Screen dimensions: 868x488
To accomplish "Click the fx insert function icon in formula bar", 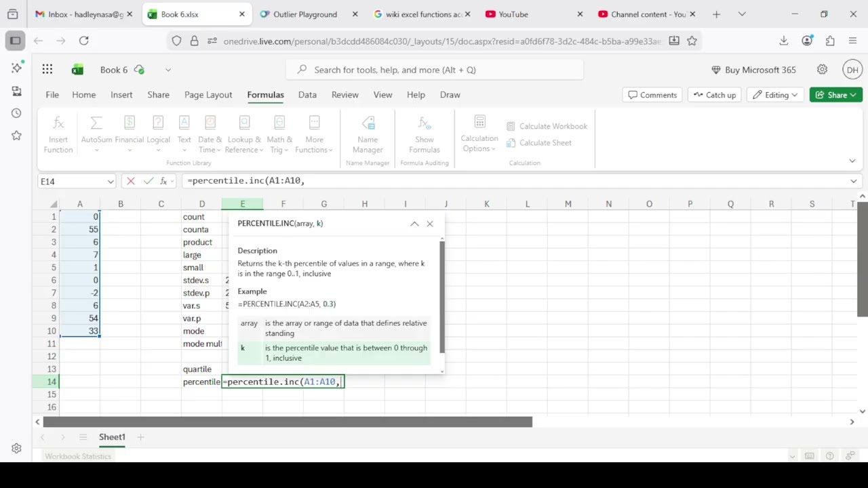I will 163,181.
